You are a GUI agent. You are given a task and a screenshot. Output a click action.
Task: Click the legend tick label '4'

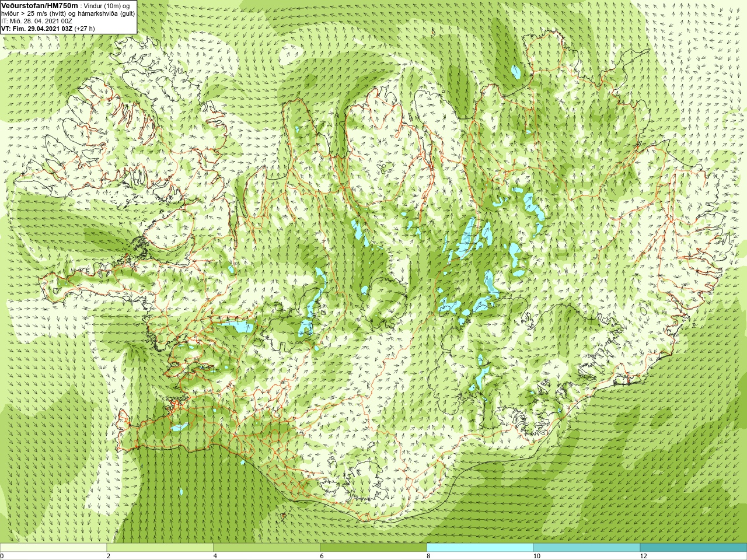click(x=215, y=556)
